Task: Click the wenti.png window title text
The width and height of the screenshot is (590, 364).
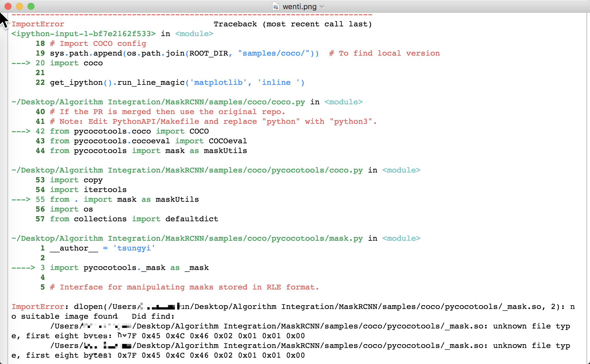Action: click(299, 7)
